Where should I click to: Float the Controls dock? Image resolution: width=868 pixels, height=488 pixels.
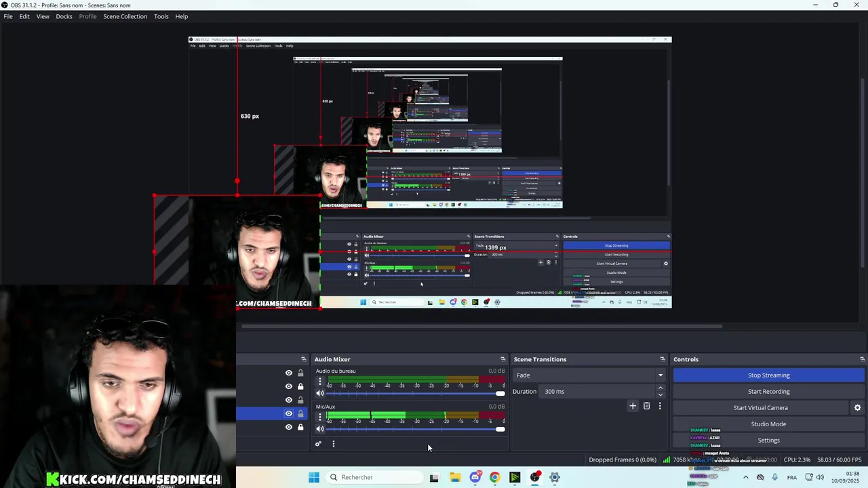pyautogui.click(x=862, y=359)
